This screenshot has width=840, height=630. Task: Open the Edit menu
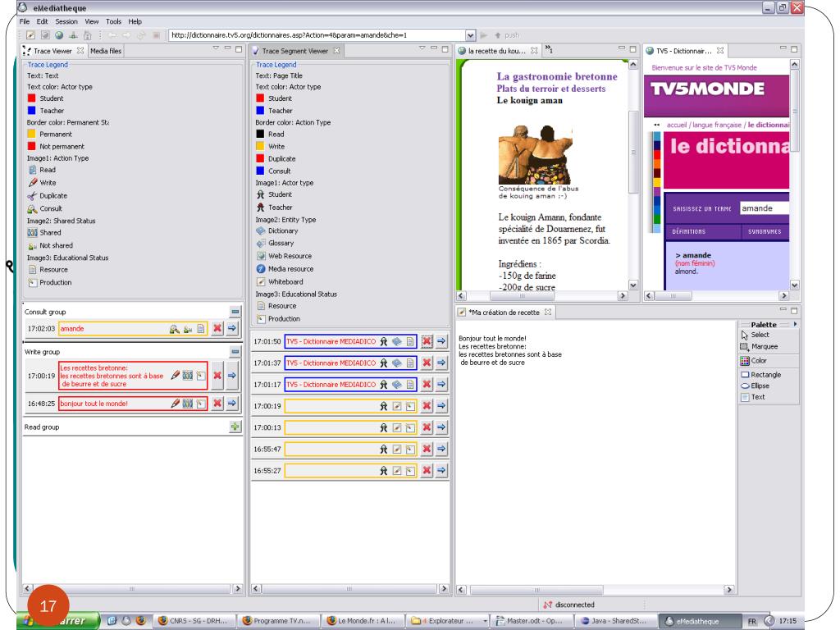pyautogui.click(x=43, y=21)
